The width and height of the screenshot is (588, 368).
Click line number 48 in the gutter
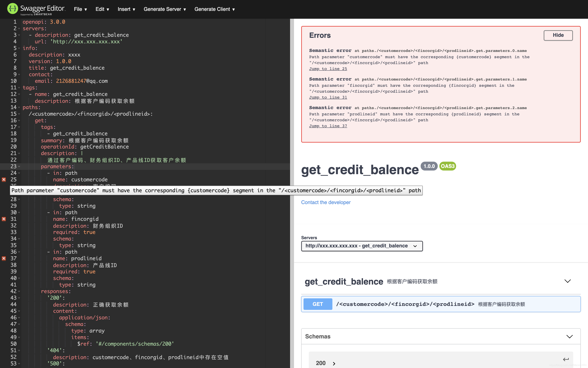tap(14, 331)
